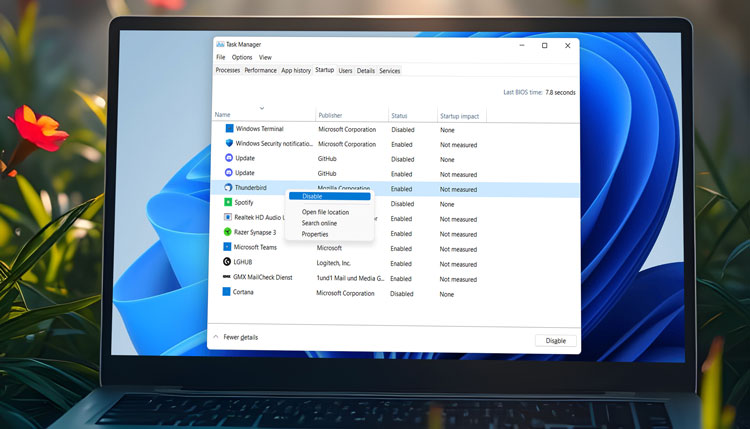Viewport: 750px width, 429px height.
Task: Switch to the App history tab
Action: tap(296, 70)
